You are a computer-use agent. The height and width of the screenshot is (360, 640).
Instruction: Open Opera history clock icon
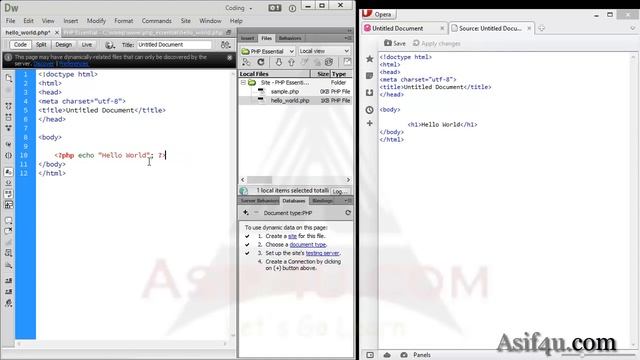coord(370,109)
